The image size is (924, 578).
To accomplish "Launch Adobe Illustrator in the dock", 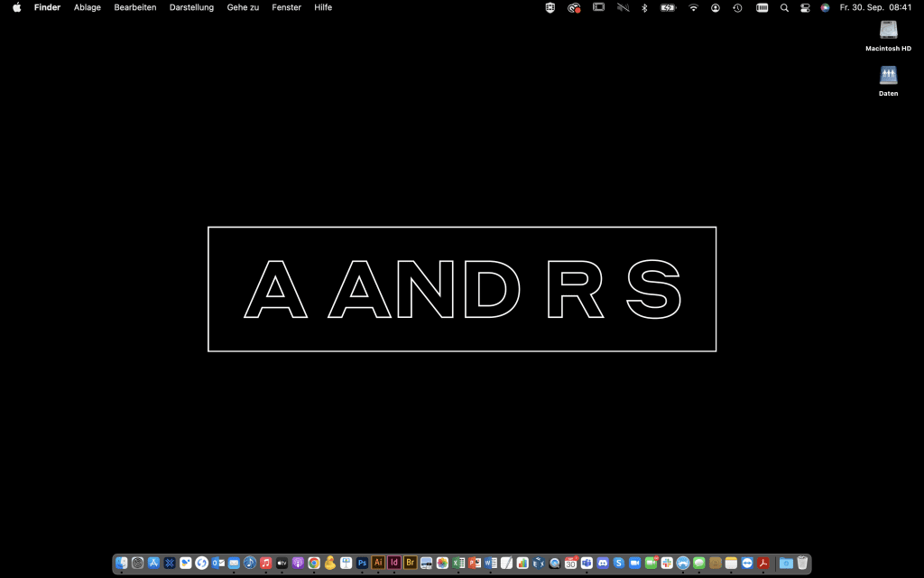I will click(378, 563).
